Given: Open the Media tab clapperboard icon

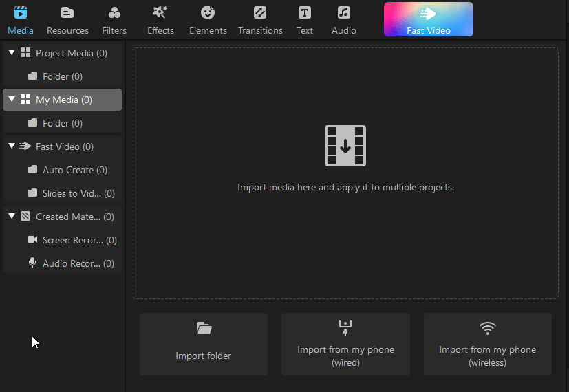Looking at the screenshot, I should click(x=21, y=12).
